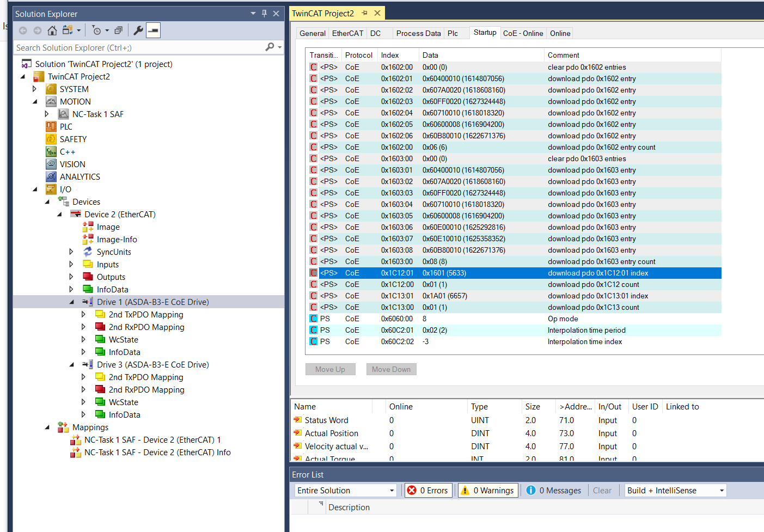
Task: Open the CoE - Online tab
Action: [x=523, y=33]
